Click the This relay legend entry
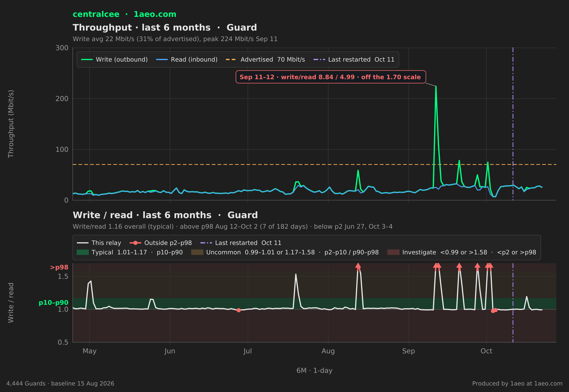Image resolution: width=569 pixels, height=392 pixels. click(x=99, y=243)
